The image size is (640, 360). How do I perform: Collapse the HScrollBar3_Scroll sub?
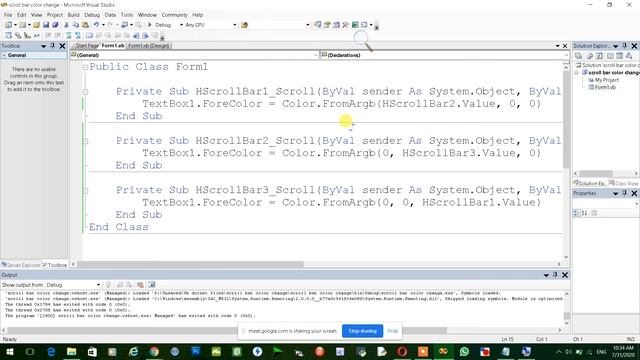click(85, 191)
